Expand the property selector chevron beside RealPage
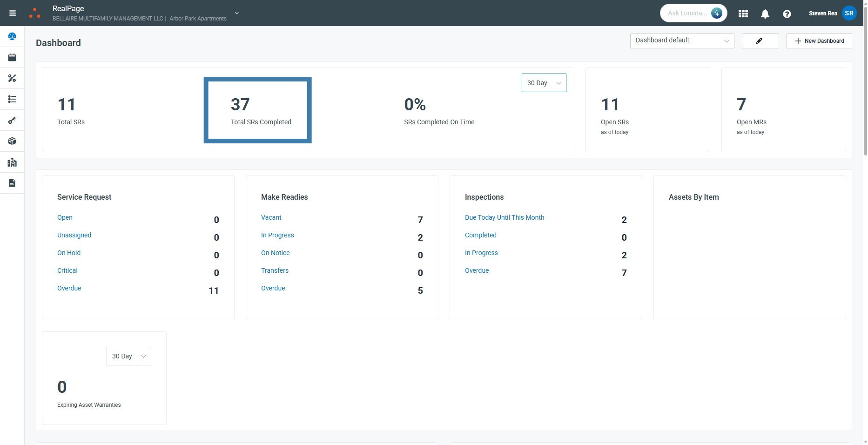Viewport: 868px width, 445px height. (237, 13)
